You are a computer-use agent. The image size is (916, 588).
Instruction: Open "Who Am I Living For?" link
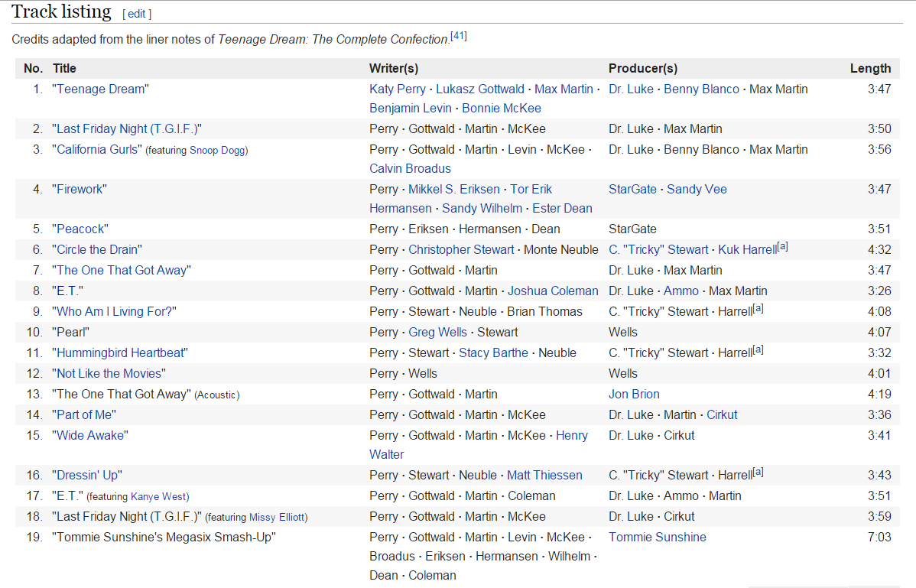pyautogui.click(x=114, y=311)
